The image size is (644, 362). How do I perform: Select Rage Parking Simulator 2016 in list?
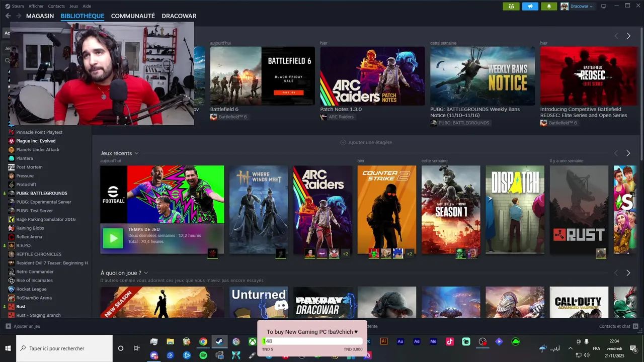(x=46, y=219)
